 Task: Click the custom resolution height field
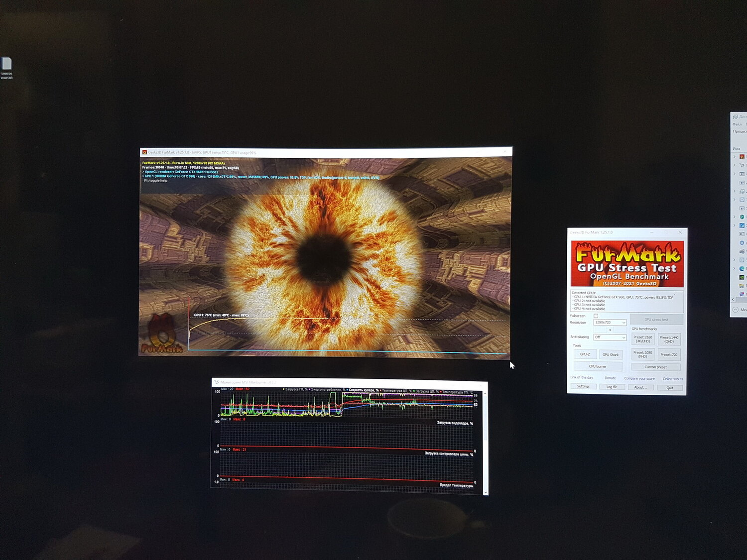point(620,330)
